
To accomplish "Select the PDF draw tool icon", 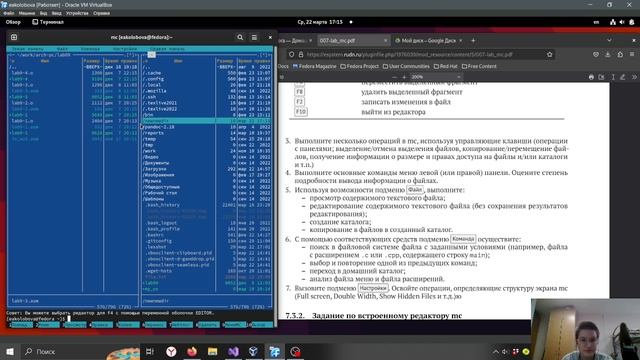I will coord(623,77).
